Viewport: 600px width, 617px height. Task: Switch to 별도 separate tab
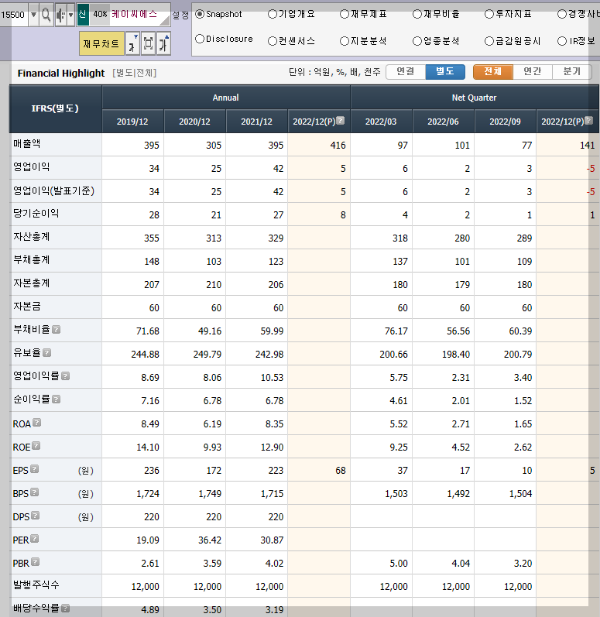coord(445,72)
